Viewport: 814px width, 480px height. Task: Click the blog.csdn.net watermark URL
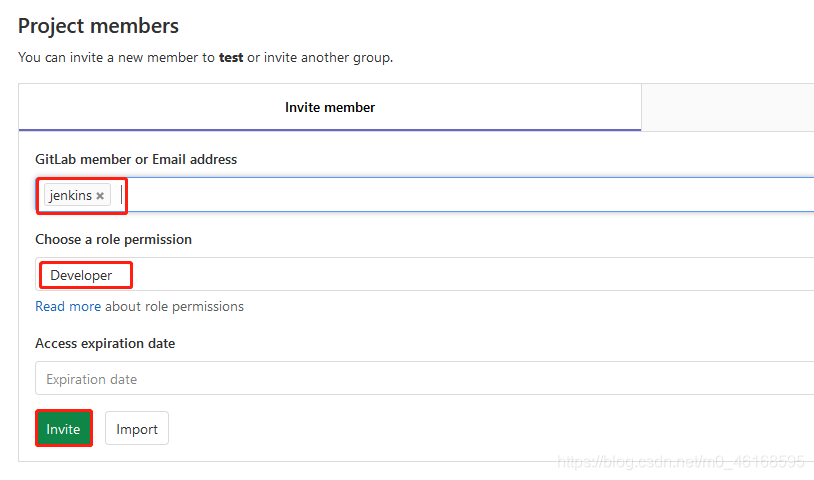[x=680, y=461]
